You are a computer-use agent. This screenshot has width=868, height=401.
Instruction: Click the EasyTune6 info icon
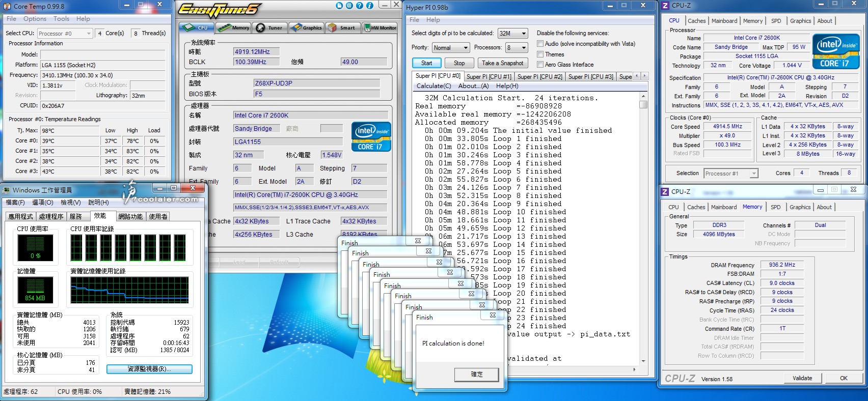(x=370, y=6)
